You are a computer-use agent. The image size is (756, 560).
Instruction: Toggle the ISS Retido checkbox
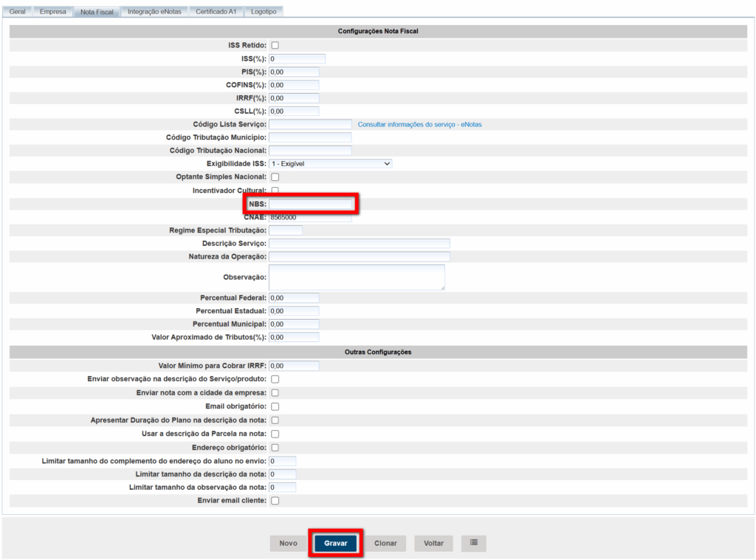pos(275,46)
